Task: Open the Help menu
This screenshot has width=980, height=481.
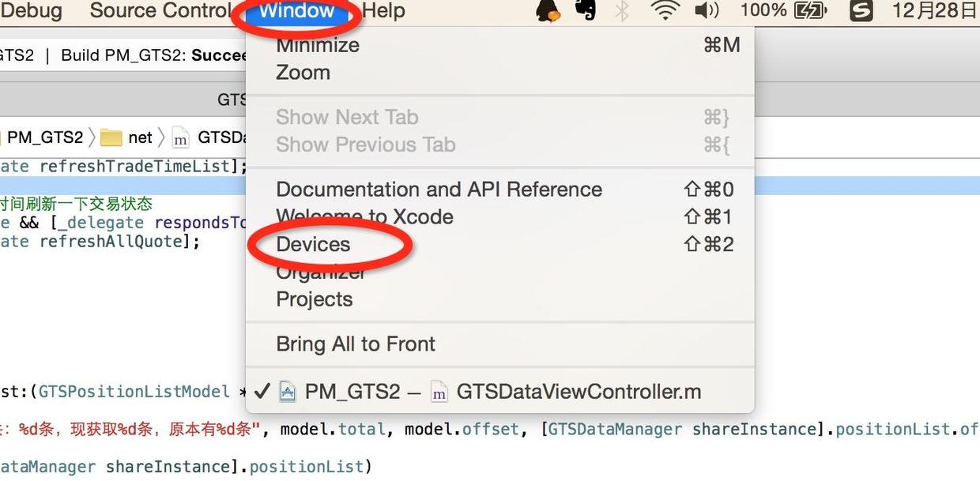Action: point(383,11)
